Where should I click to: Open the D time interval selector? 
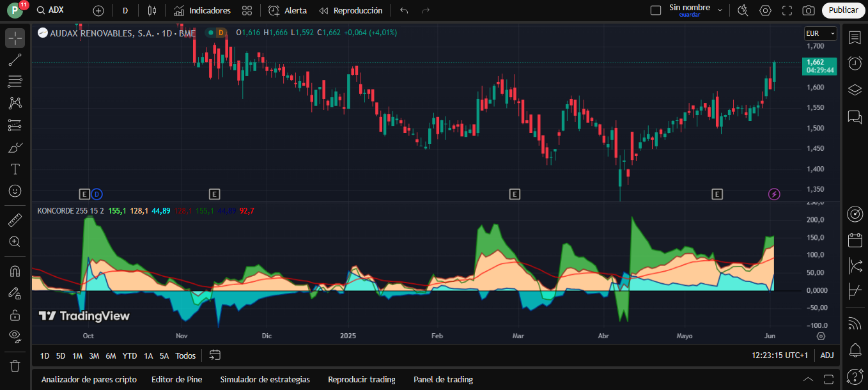click(125, 10)
